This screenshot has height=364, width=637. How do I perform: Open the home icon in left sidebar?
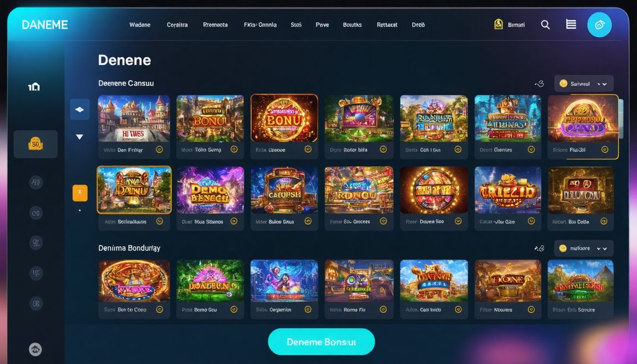click(34, 86)
